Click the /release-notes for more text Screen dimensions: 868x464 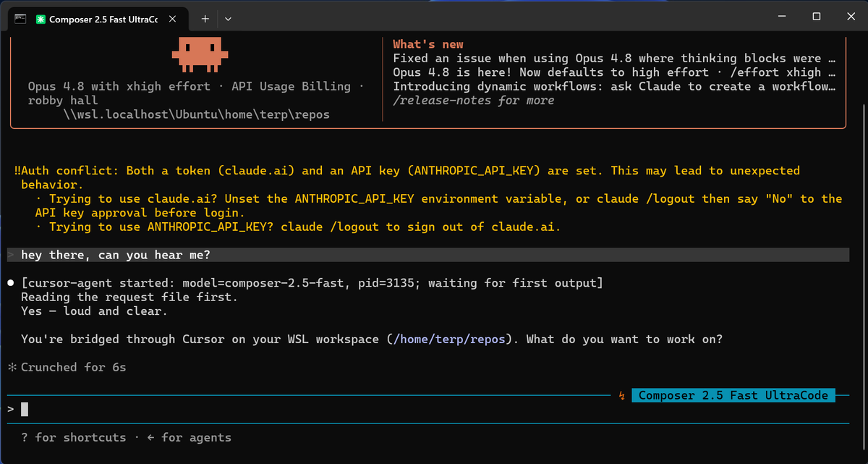point(473,101)
